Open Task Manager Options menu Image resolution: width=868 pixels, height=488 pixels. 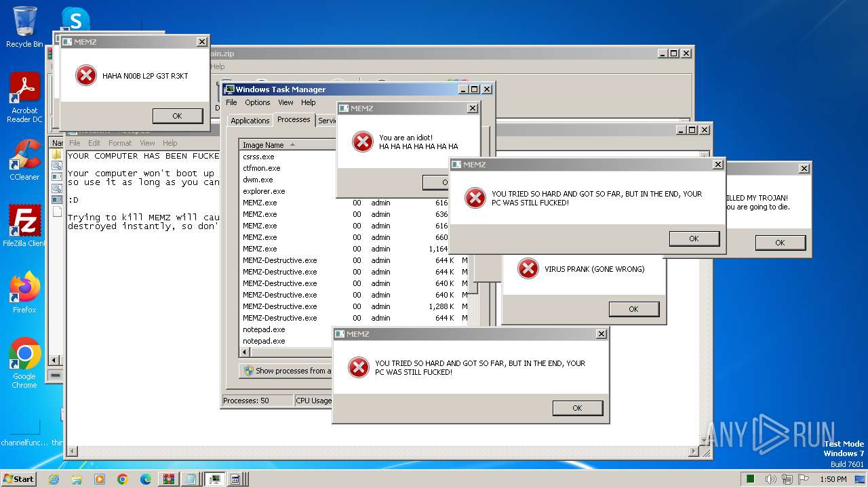coord(258,102)
